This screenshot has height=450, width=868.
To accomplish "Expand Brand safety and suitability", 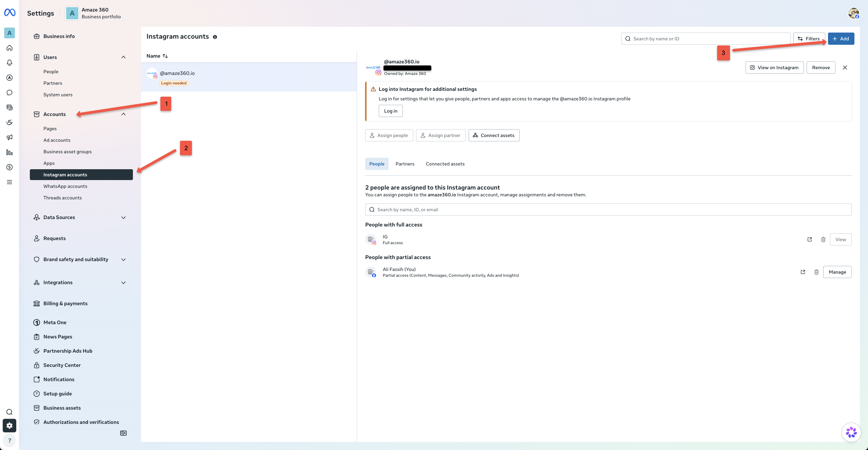I will (x=123, y=259).
